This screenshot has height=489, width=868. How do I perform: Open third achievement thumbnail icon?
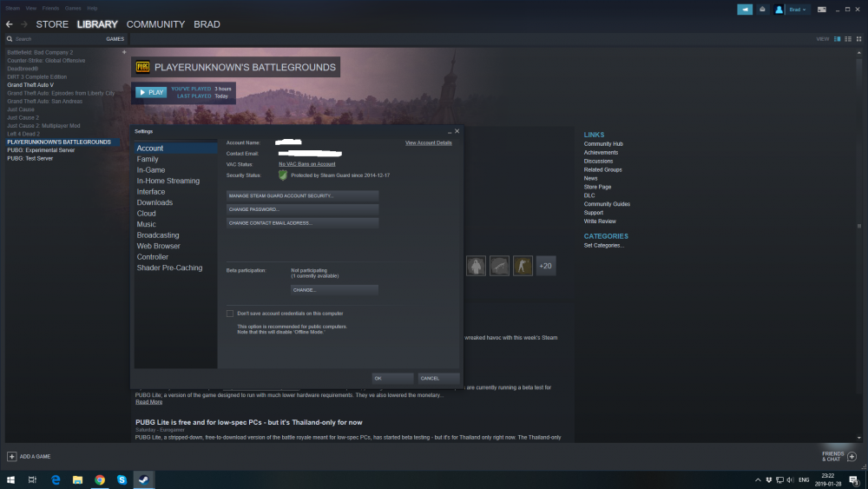[523, 266]
